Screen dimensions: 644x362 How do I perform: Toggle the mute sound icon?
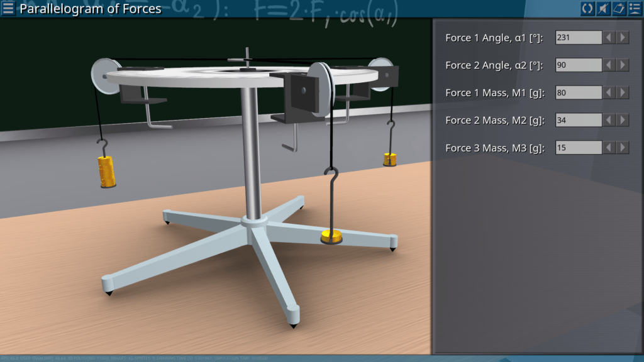[603, 8]
